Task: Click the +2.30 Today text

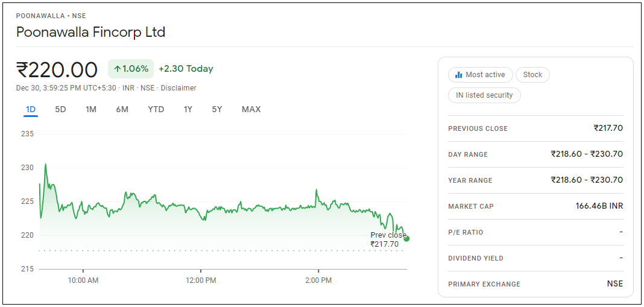Action: point(186,69)
